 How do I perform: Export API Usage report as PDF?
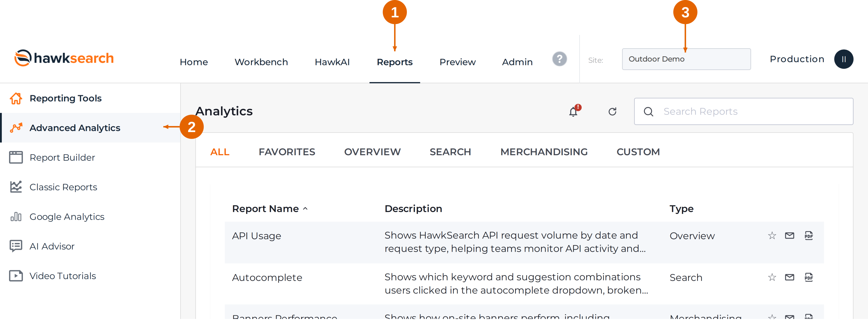(809, 235)
